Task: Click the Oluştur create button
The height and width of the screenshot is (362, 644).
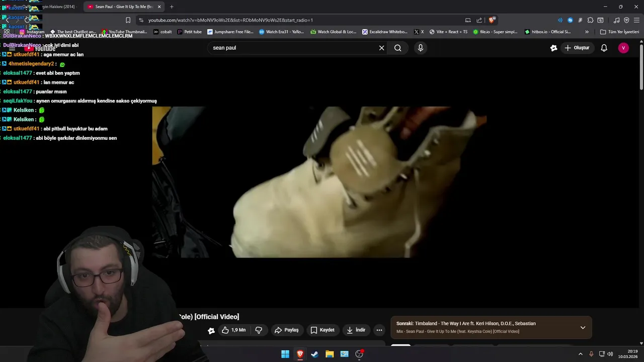Action: click(x=577, y=48)
